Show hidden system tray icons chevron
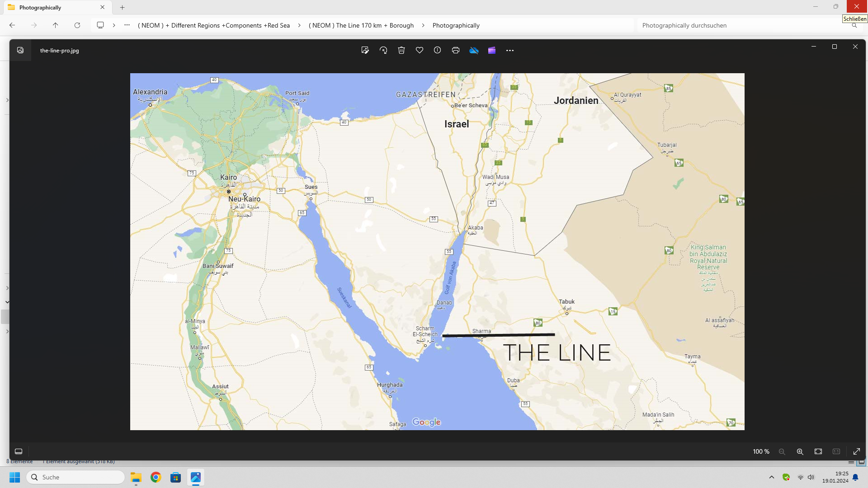 [x=772, y=477]
